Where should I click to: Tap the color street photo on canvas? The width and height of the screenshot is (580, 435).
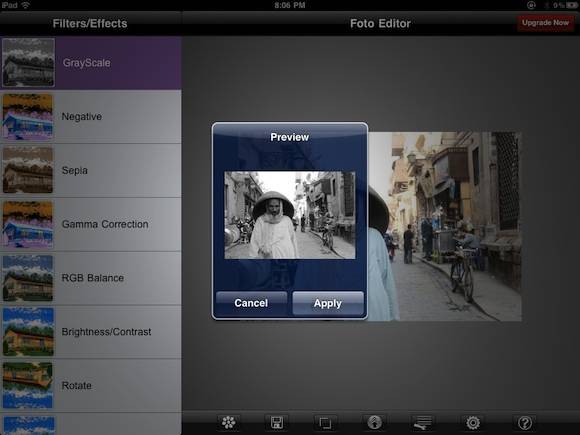pos(445,226)
